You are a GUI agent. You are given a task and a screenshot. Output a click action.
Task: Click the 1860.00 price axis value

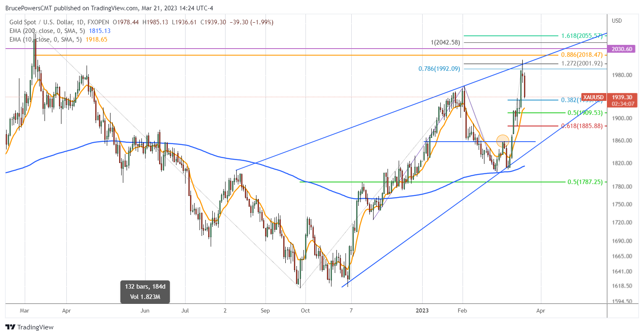point(622,140)
